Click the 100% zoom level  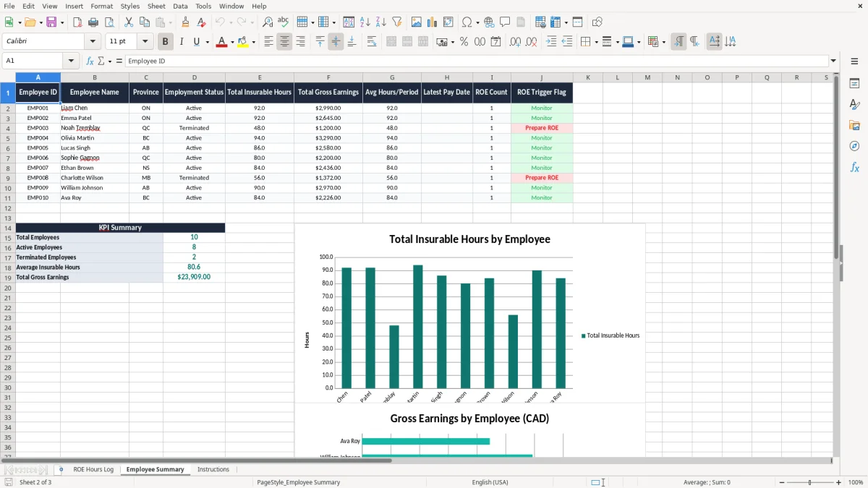pyautogui.click(x=856, y=482)
